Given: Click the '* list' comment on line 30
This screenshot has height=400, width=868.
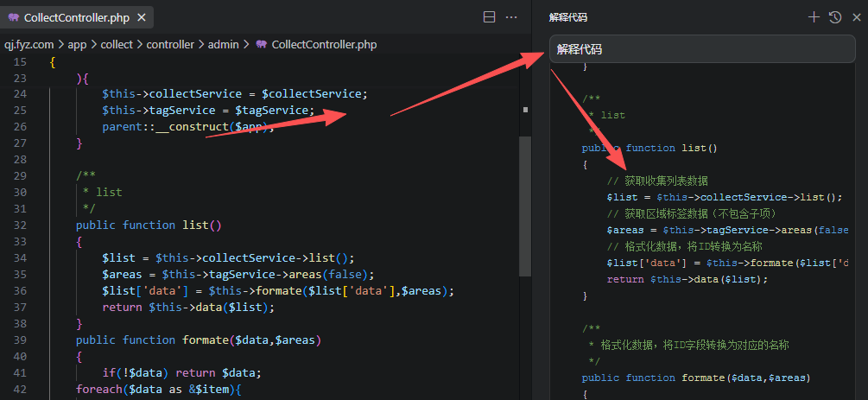Looking at the screenshot, I should (x=102, y=193).
